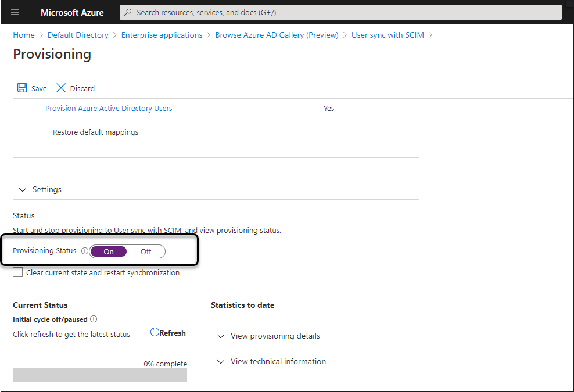574x392 pixels.
Task: Switch Provisioning Status to On
Action: 109,251
